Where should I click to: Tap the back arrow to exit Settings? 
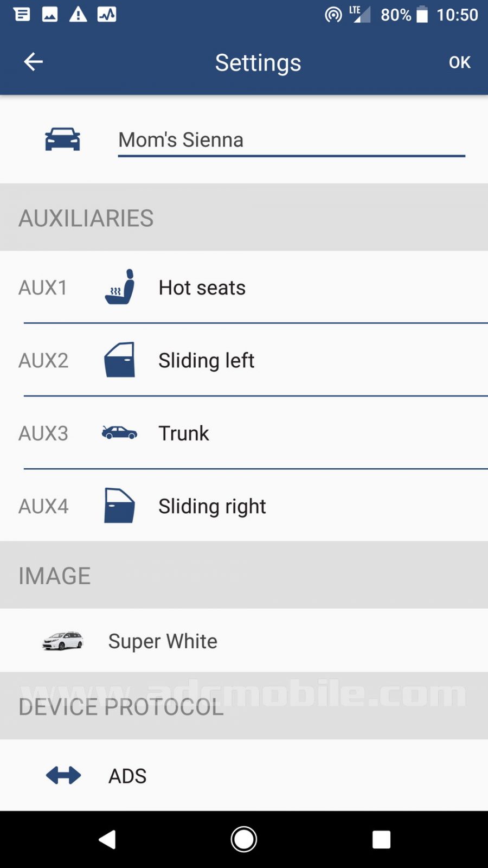click(x=33, y=62)
